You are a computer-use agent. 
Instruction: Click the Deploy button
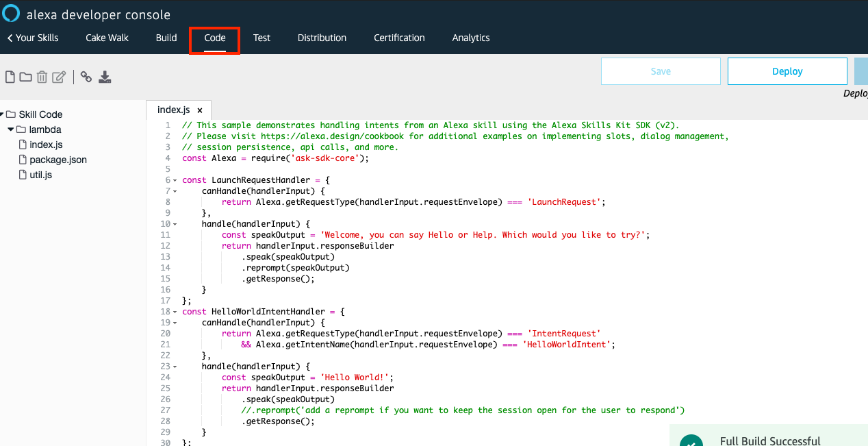tap(787, 71)
